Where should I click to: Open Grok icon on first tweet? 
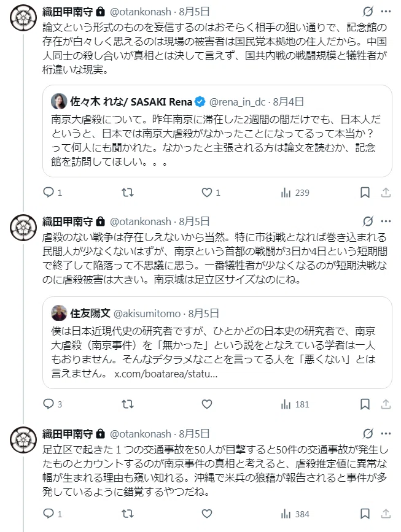(x=368, y=12)
